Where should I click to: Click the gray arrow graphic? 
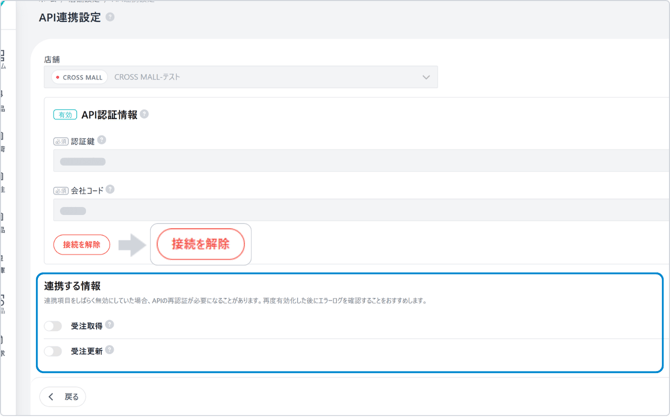pos(131,245)
